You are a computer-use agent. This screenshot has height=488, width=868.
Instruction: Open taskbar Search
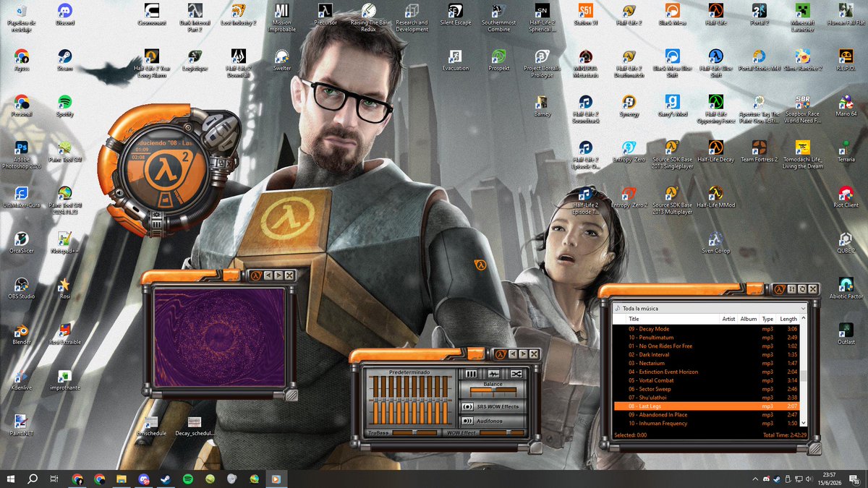pos(33,479)
